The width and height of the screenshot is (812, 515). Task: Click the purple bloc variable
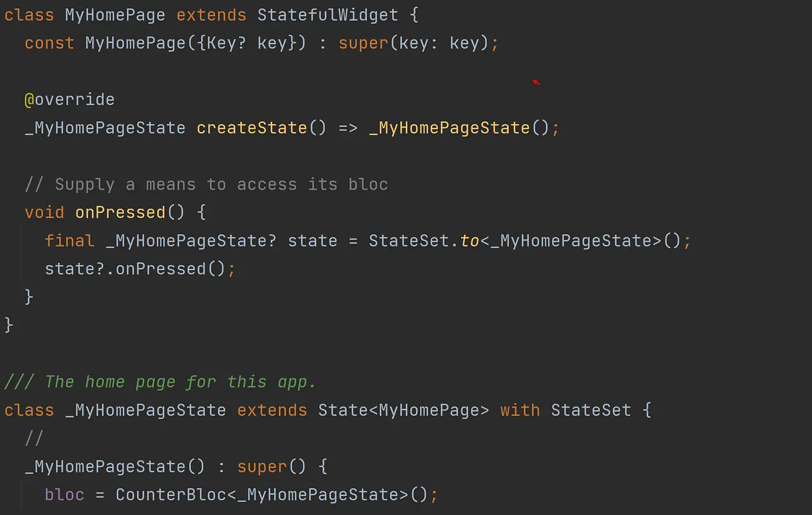coord(64,495)
